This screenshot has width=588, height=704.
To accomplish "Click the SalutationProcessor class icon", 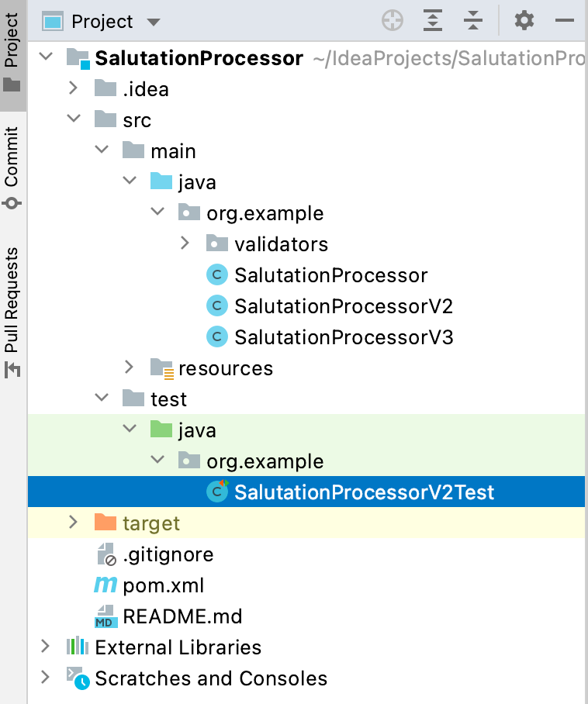I will click(x=217, y=274).
